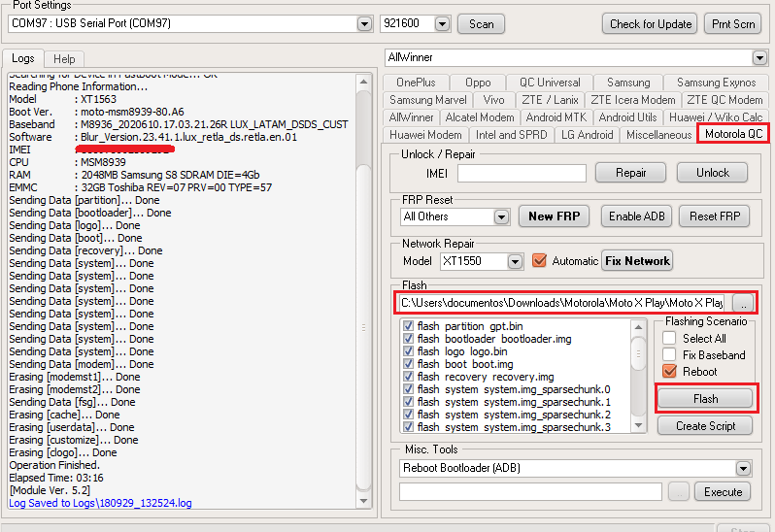Click the Misc. Tools parameter field
775x532 pixels.
(x=530, y=492)
